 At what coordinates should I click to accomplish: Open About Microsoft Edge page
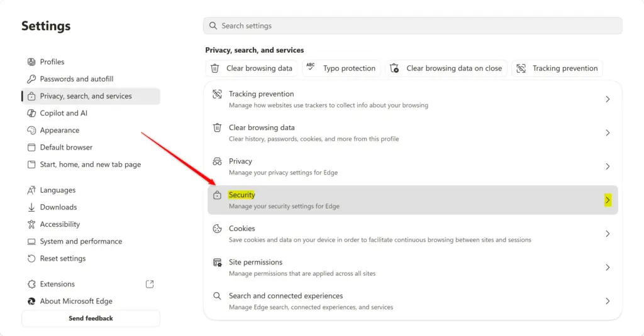pyautogui.click(x=91, y=301)
